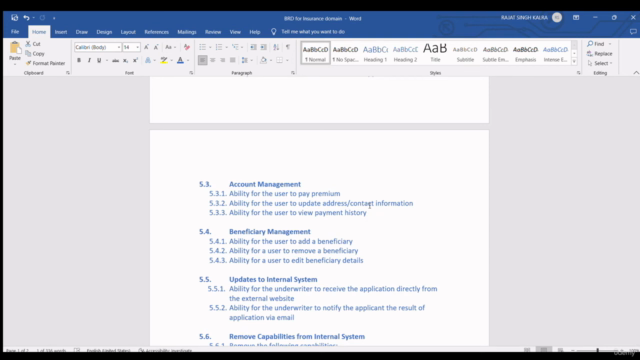The image size is (640, 360).
Task: Toggle subscript formatting
Action: click(x=125, y=60)
